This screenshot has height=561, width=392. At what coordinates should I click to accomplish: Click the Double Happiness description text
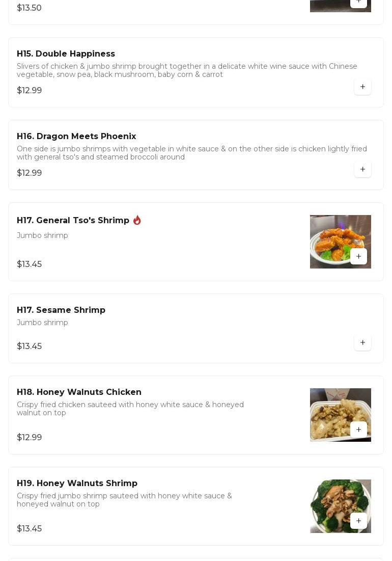(x=186, y=70)
